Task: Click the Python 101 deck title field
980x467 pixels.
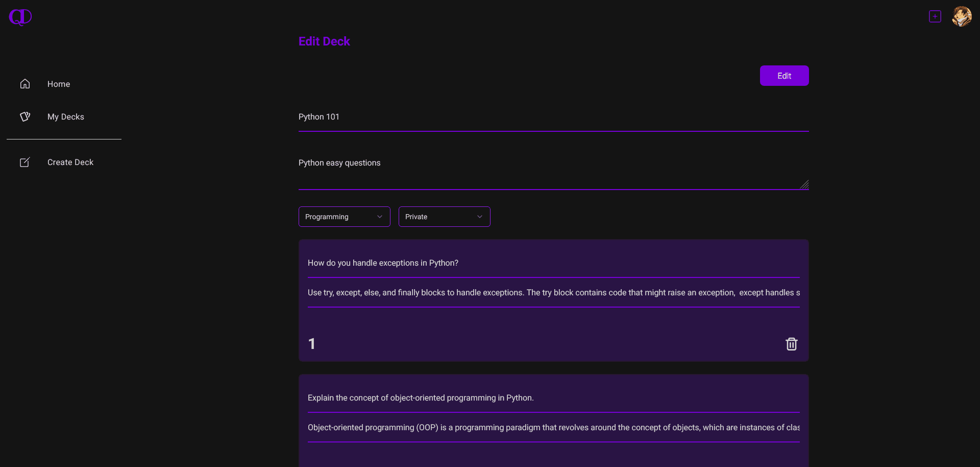Action: [x=554, y=117]
